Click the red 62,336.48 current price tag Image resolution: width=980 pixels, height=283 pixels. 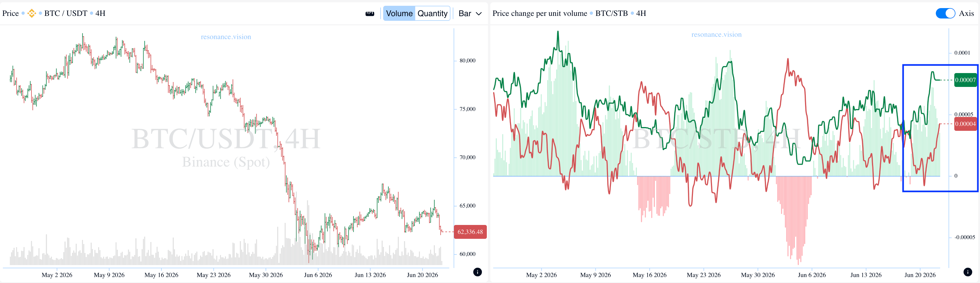coord(470,232)
